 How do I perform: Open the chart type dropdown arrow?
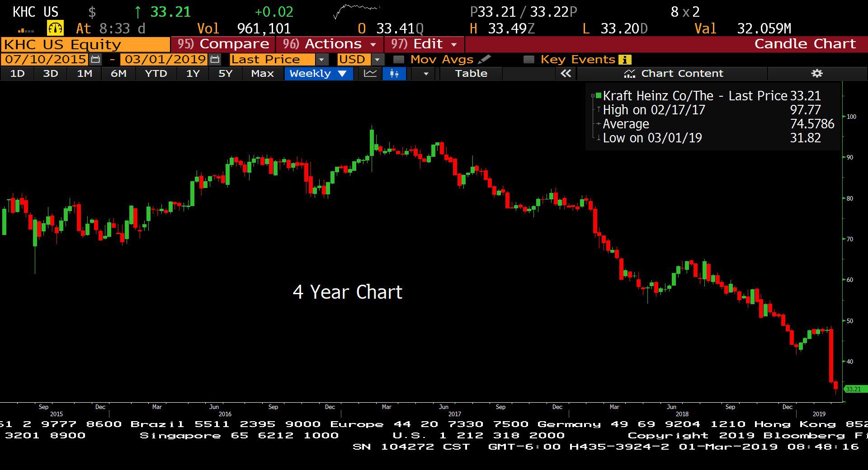point(425,74)
